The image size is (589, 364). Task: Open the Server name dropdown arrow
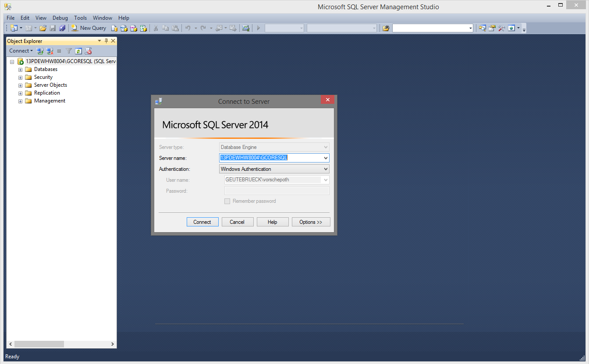click(326, 158)
